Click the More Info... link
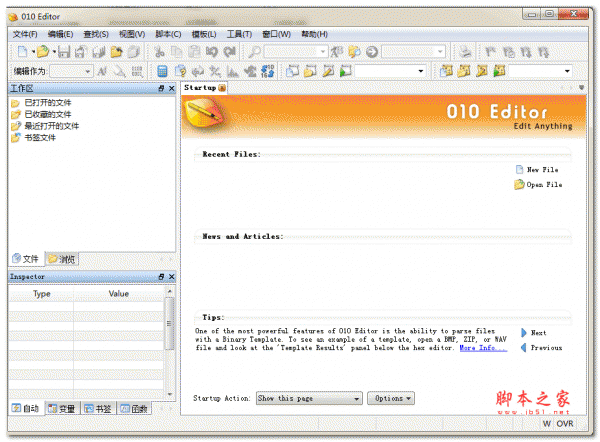Viewport: 600px width, 442px height. coord(483,348)
